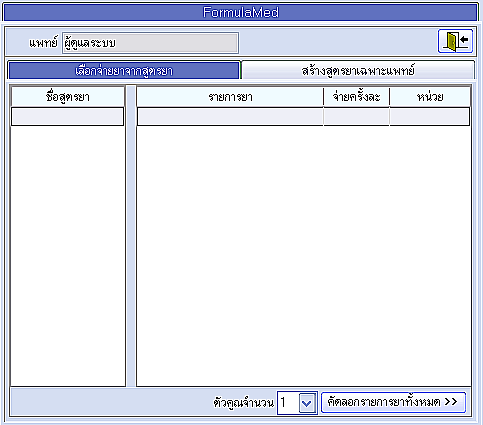Select first row cell under จ่ายครั้งละ
The height and width of the screenshot is (425, 483).
[x=356, y=116]
